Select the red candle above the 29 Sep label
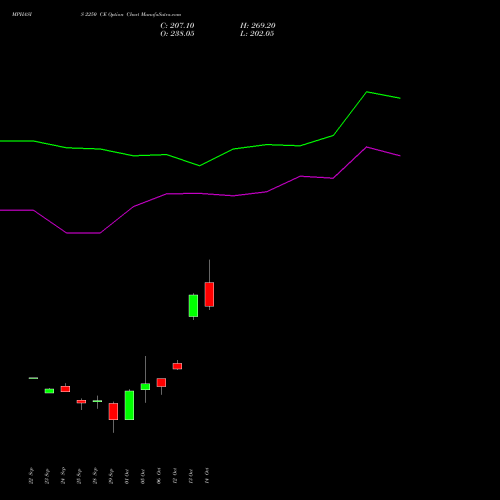500x500 pixels. click(x=113, y=411)
